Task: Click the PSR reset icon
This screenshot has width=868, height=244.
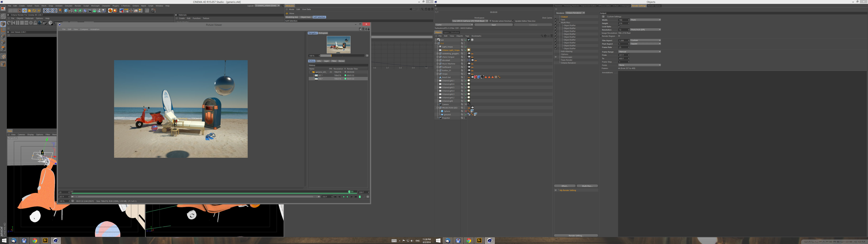Action: [x=126, y=11]
